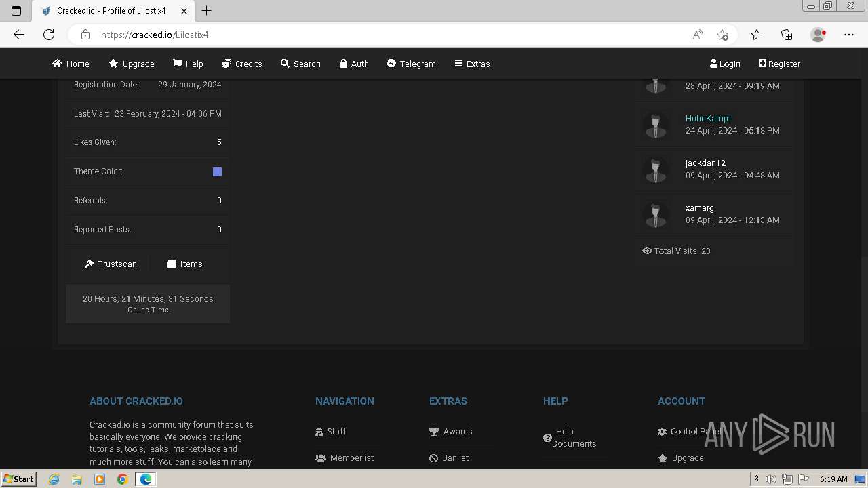This screenshot has height=488, width=868.
Task: Click the Last Visit date text
Action: tap(168, 113)
